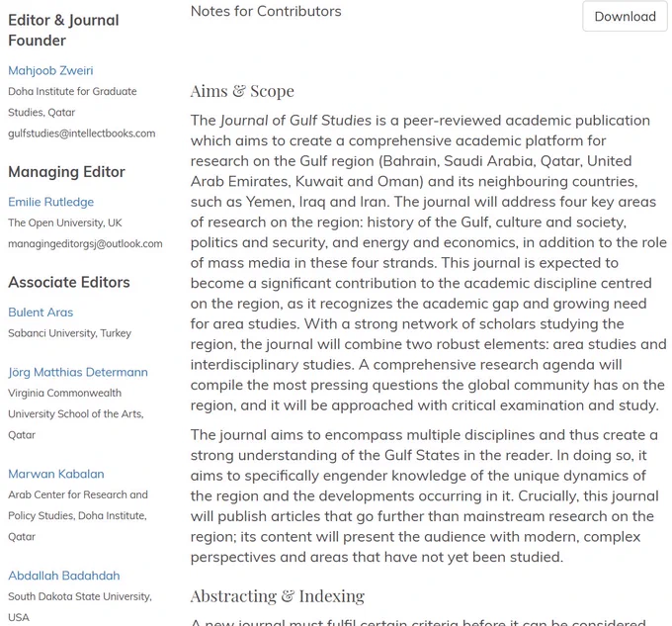
Task: Click The Open University, UK affiliation text
Action: click(x=65, y=223)
